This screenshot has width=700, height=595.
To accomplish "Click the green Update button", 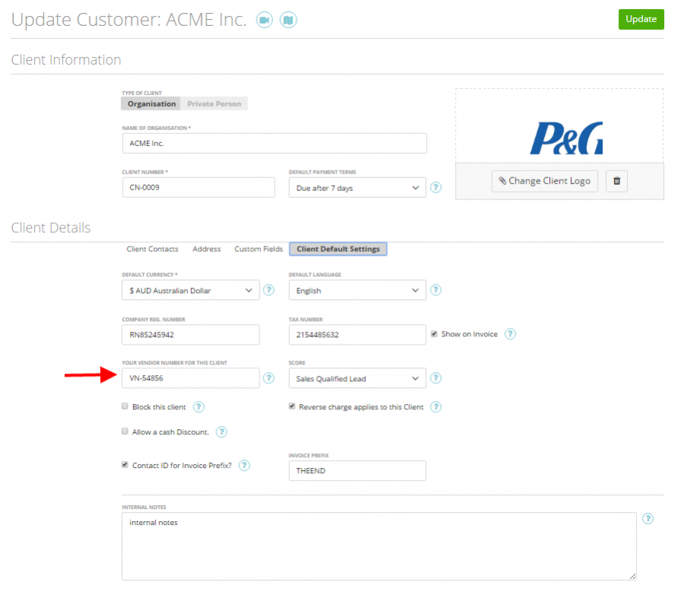I will 641,19.
